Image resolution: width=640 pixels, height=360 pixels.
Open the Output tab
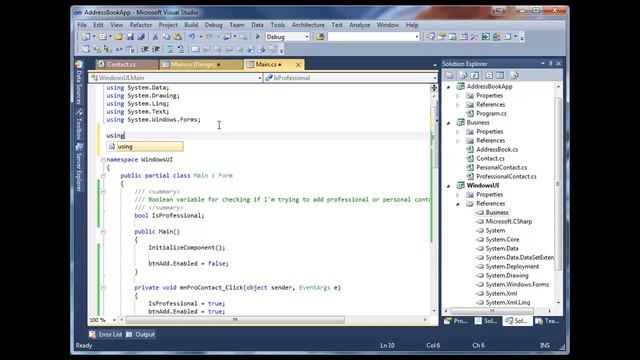pyautogui.click(x=141, y=335)
